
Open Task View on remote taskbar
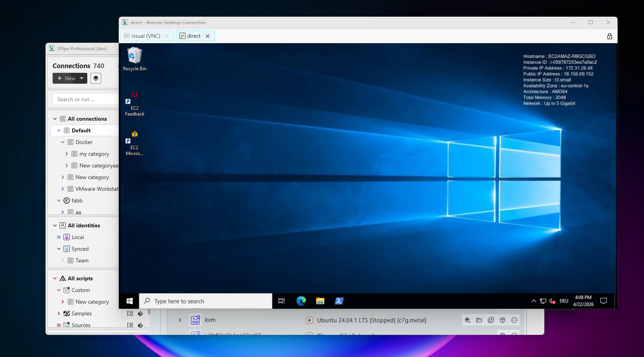[282, 301]
